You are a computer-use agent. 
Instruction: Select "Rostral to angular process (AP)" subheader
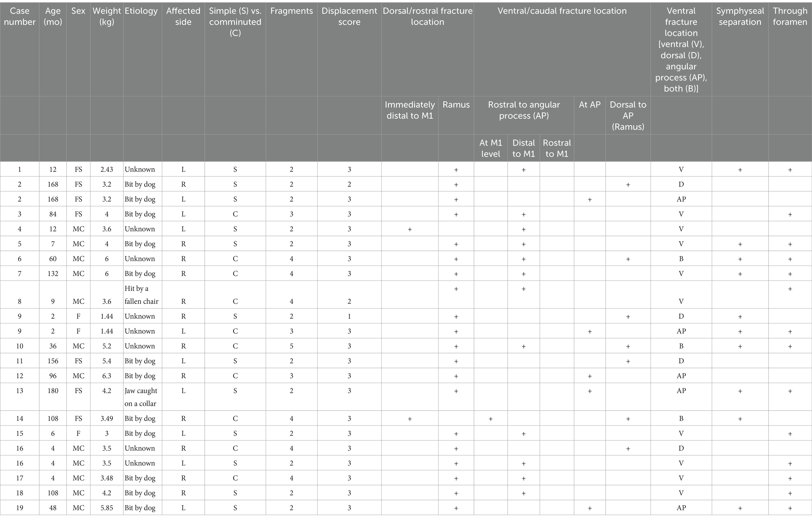pos(524,110)
